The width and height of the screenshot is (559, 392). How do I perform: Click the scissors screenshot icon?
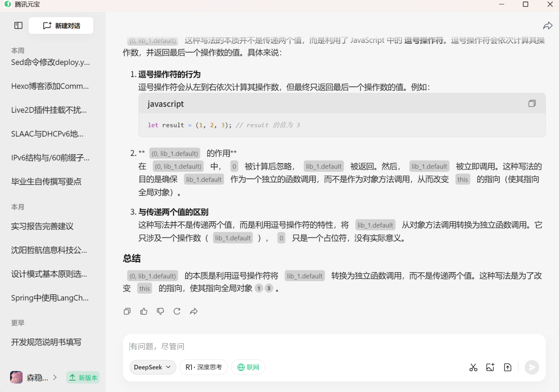point(473,367)
